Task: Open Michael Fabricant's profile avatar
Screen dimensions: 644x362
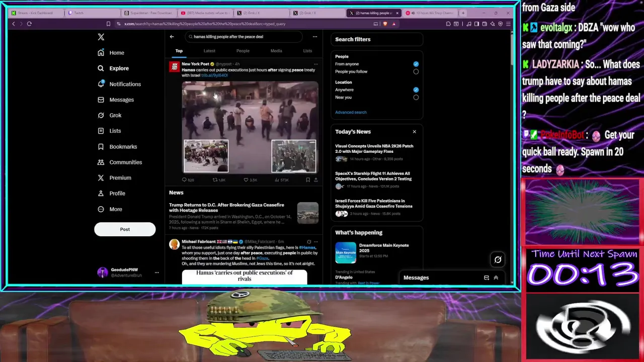Action: click(x=174, y=244)
